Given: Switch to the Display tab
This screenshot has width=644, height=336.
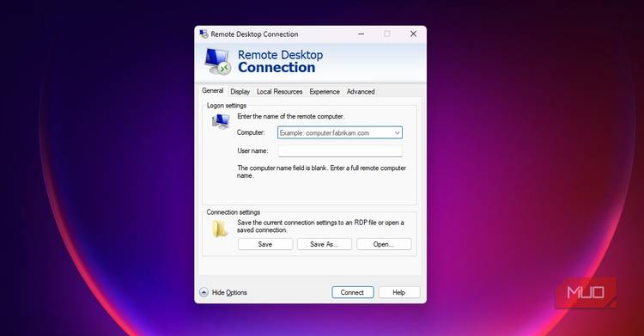Looking at the screenshot, I should pos(240,92).
